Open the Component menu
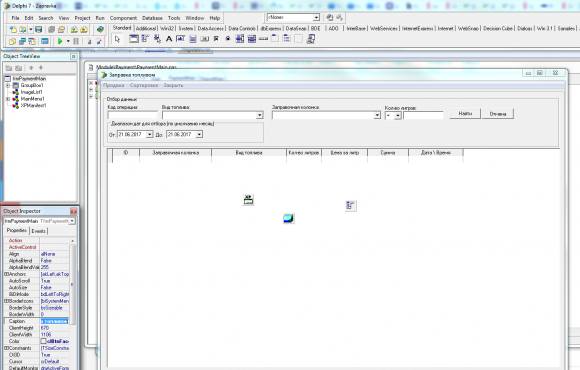 pyautogui.click(x=123, y=18)
